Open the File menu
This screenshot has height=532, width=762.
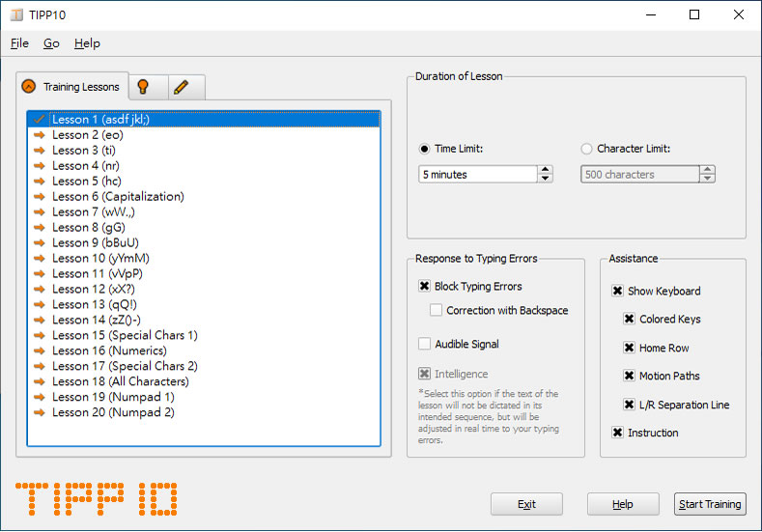coord(19,43)
